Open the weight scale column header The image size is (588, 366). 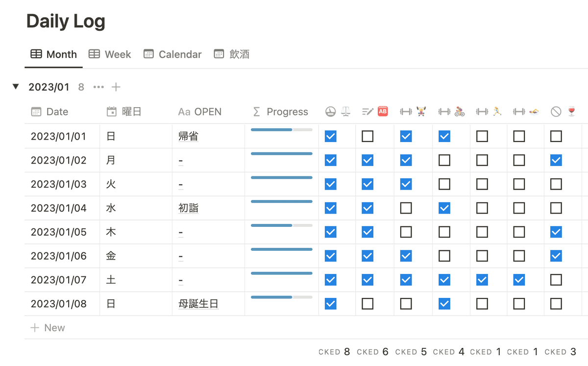point(338,112)
